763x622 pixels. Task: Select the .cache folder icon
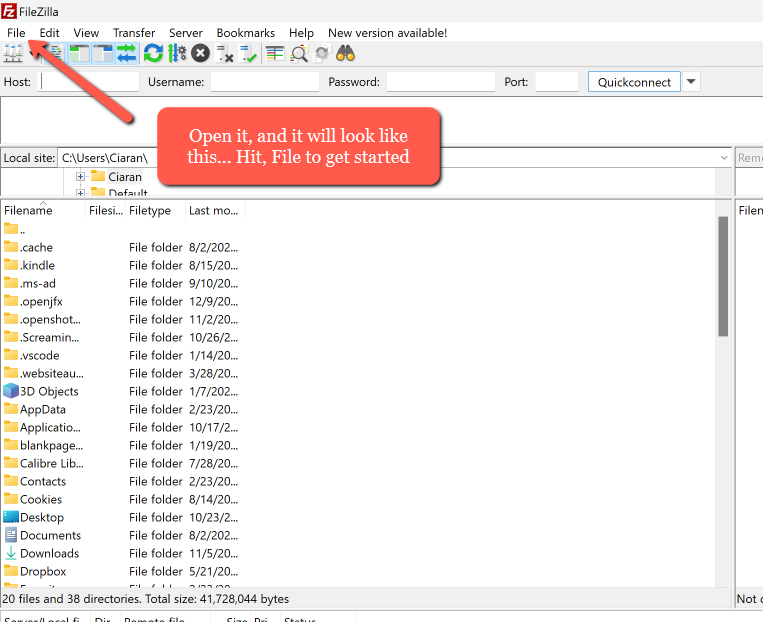(x=11, y=246)
